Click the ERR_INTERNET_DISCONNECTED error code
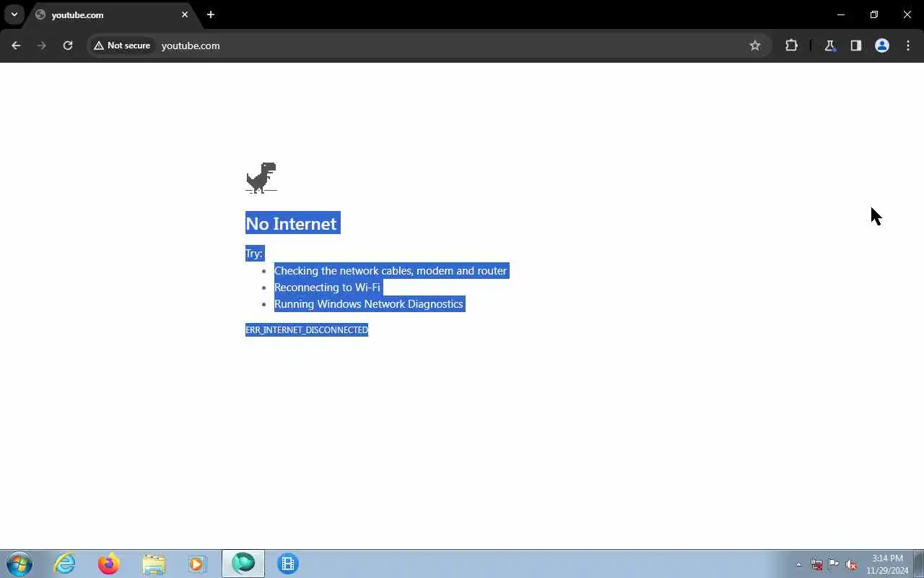This screenshot has height=578, width=924. pyautogui.click(x=307, y=329)
